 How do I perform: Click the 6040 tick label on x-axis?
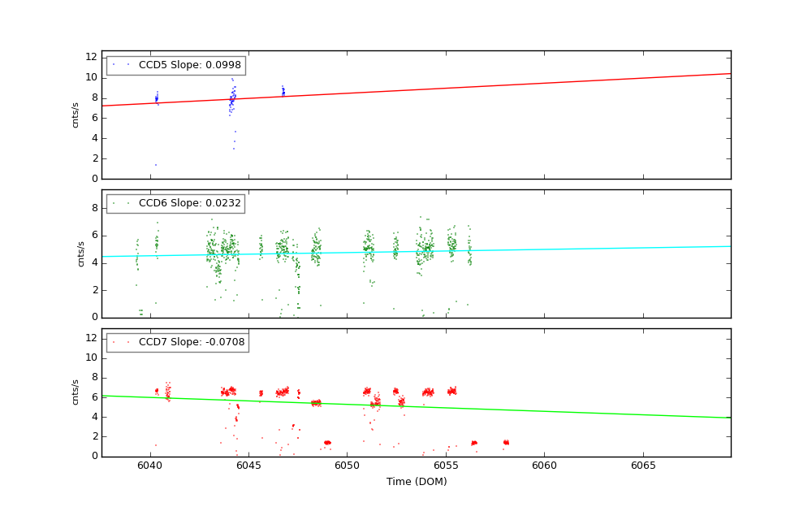coord(149,466)
